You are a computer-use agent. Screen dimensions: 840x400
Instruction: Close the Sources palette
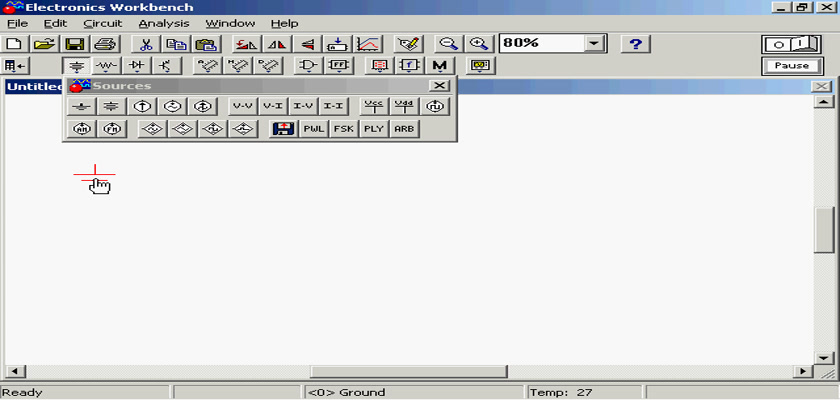(439, 86)
